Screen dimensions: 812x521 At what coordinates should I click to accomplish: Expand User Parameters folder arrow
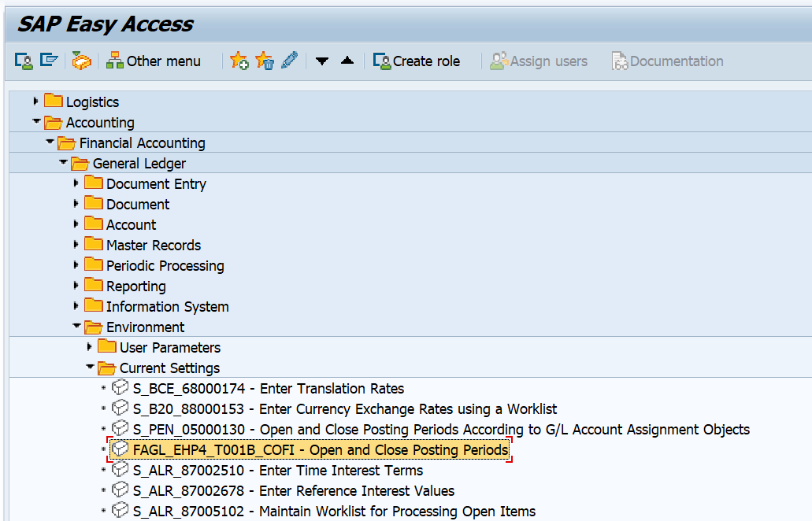point(89,346)
